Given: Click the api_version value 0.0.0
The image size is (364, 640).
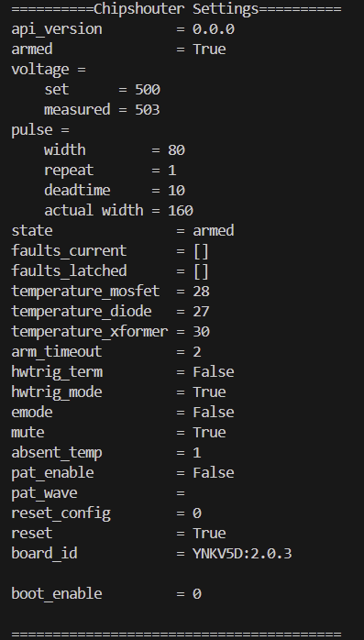Looking at the screenshot, I should coord(214,29).
